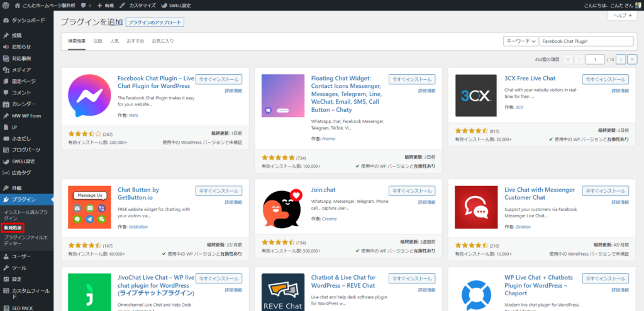Image resolution: width=644 pixels, height=311 pixels.
Task: Open お知らせ in sidebar
Action: [26, 47]
